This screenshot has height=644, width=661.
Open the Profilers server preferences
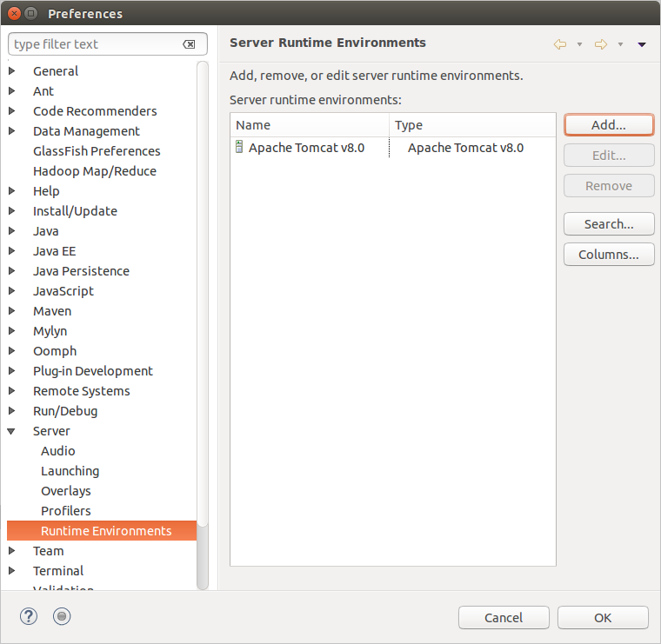pyautogui.click(x=66, y=511)
